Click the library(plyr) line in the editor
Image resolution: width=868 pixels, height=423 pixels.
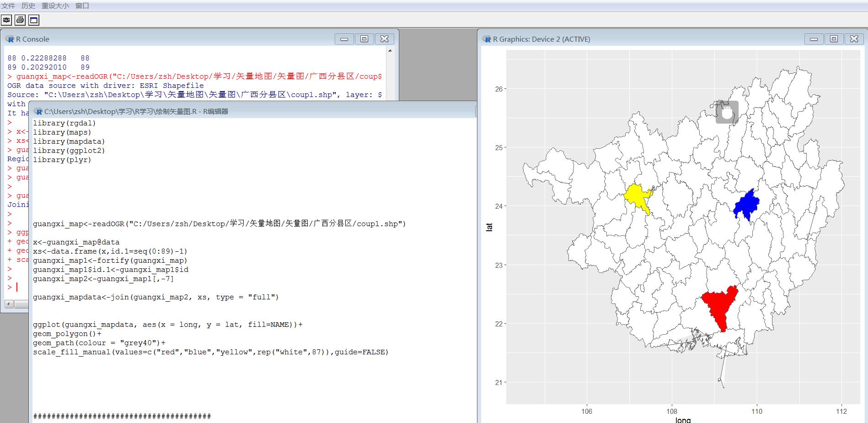pos(62,160)
